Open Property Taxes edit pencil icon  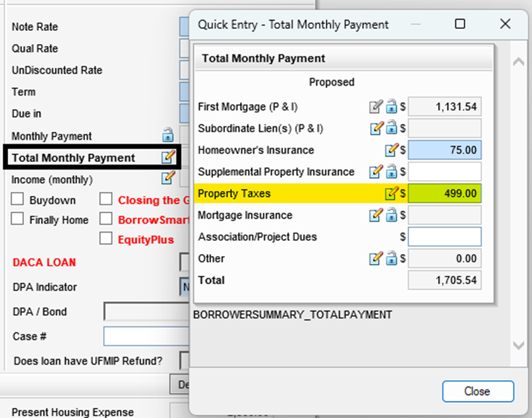click(x=391, y=193)
